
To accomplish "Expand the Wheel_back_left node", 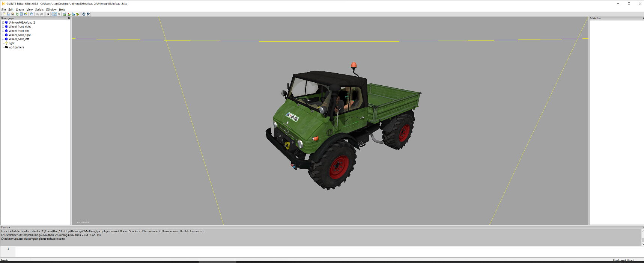I will 3,39.
